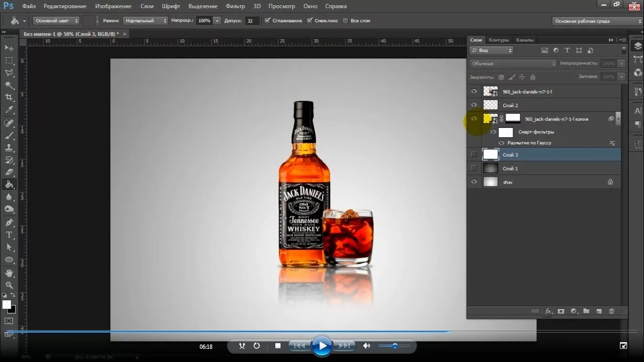
Task: Select the Eraser tool
Action: point(9,172)
